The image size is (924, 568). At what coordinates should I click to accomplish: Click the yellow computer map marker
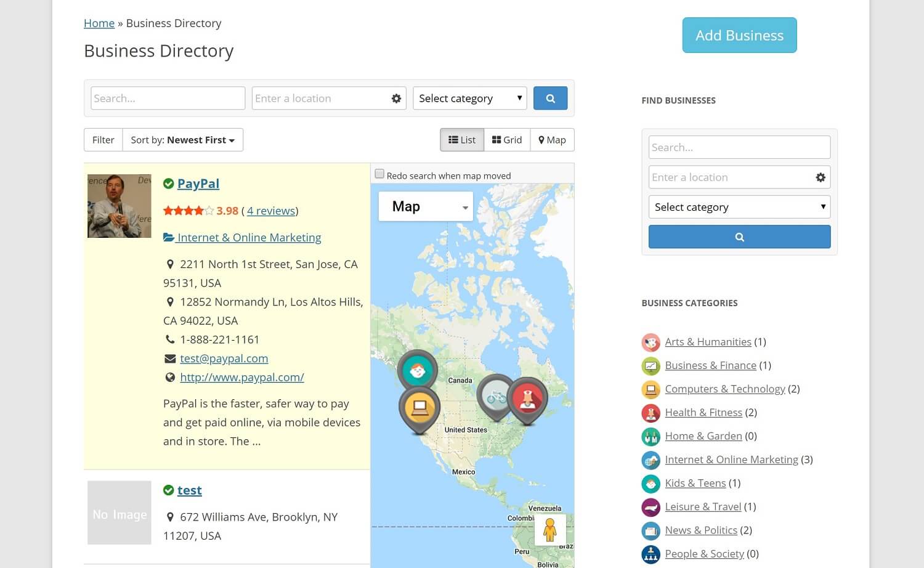tap(419, 407)
